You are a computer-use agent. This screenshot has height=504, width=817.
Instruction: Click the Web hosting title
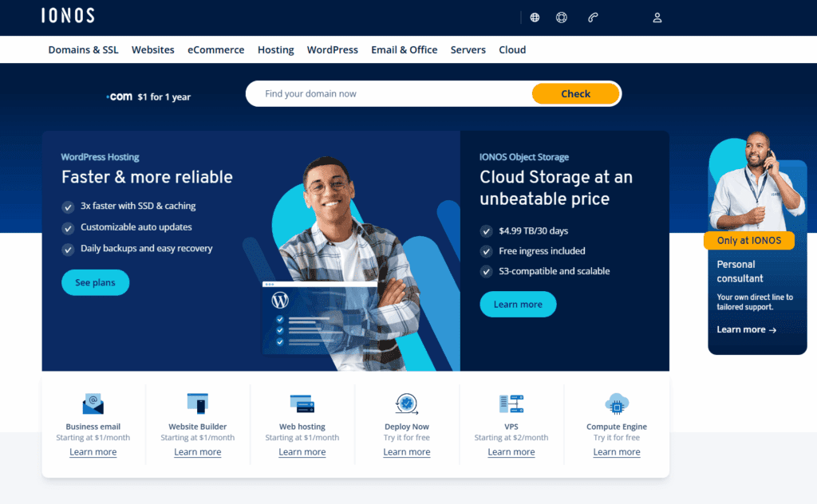coord(302,427)
